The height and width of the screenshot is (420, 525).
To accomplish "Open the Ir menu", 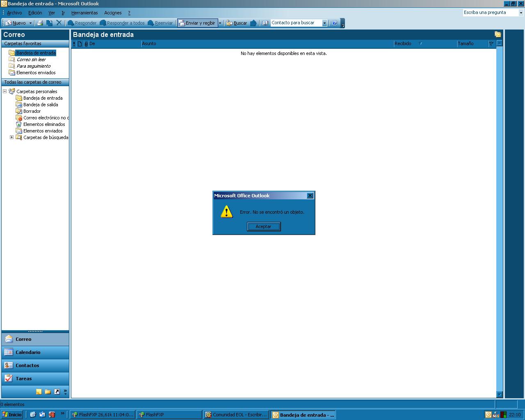I will pos(63,13).
